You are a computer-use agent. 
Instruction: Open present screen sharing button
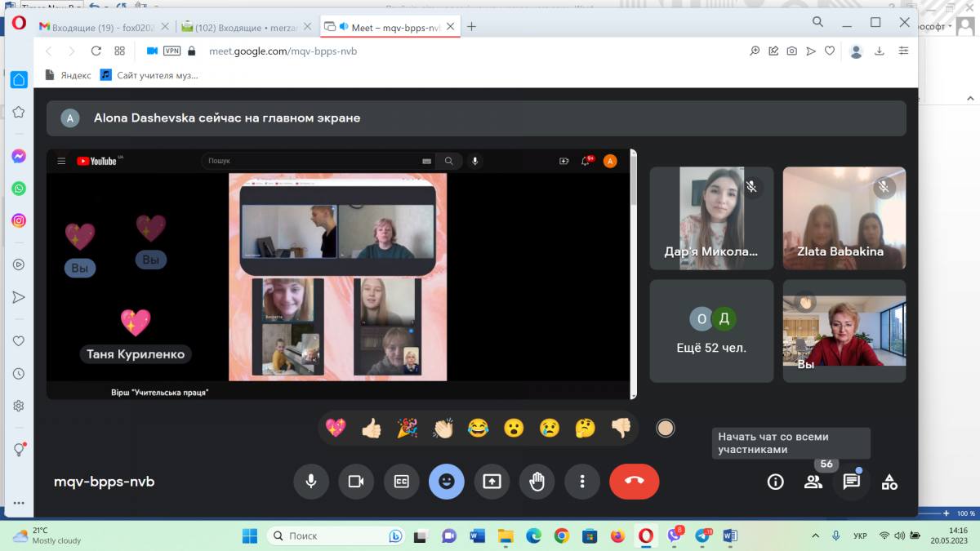pyautogui.click(x=492, y=482)
